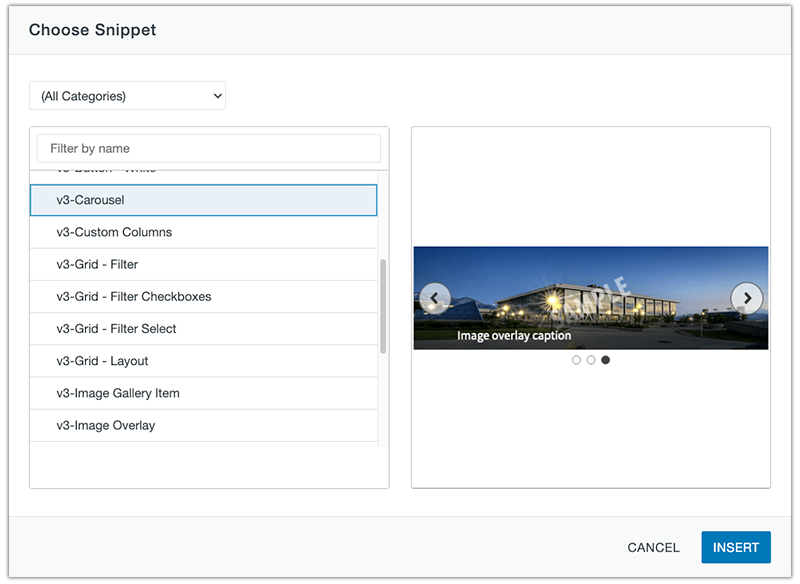Cancel the Choose Snippet dialog
The image size is (800, 584).
653,547
